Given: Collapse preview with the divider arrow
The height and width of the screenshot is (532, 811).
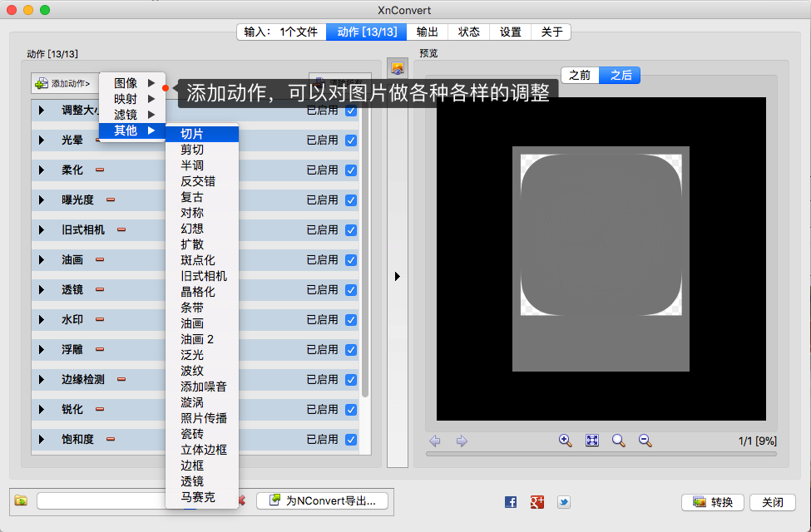Looking at the screenshot, I should coord(398,277).
